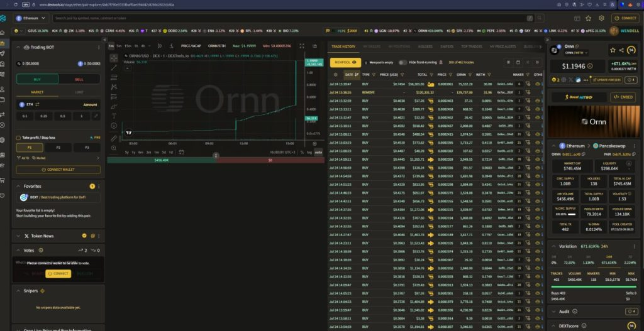Screen dimensions: 644x331
Task: Click the search magnifier icon
Action: (539, 18)
